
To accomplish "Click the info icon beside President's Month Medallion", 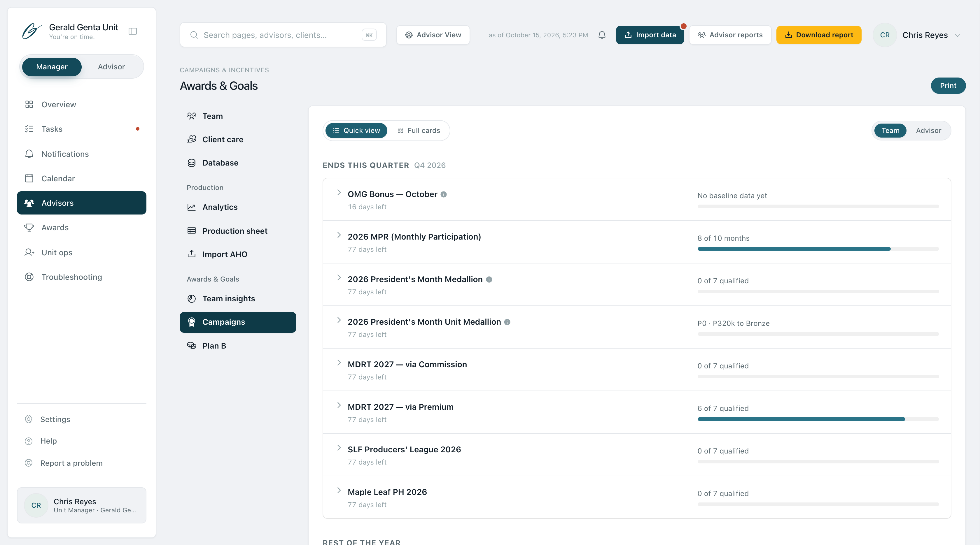I will point(489,279).
